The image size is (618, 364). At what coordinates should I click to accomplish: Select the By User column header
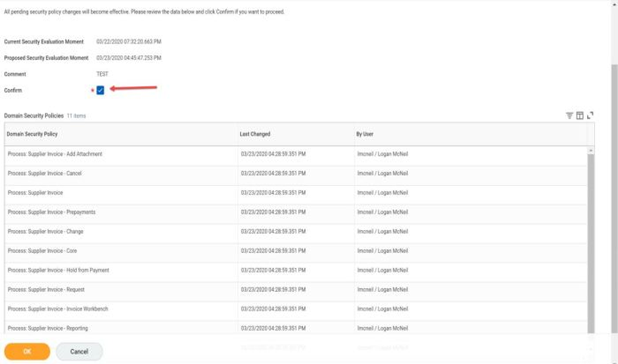pyautogui.click(x=365, y=134)
